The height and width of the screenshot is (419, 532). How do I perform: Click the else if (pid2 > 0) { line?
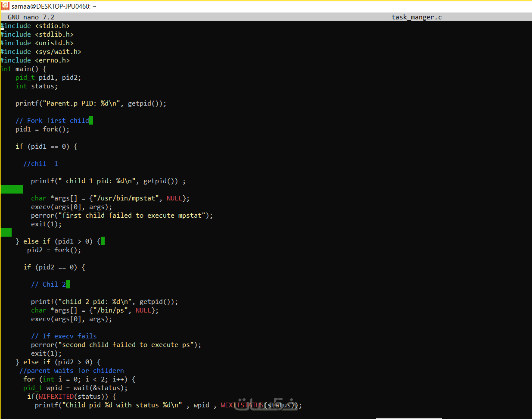click(x=58, y=362)
